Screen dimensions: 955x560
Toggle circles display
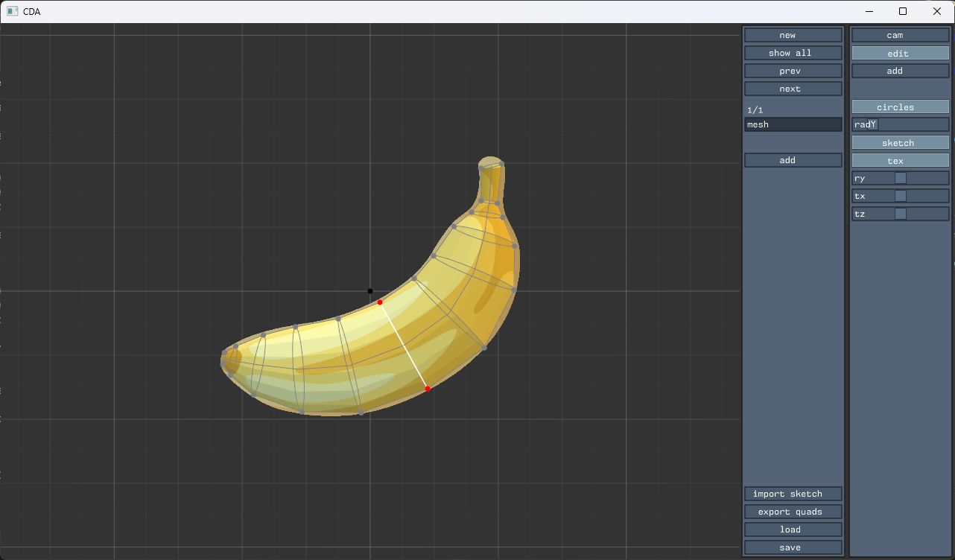(900, 107)
